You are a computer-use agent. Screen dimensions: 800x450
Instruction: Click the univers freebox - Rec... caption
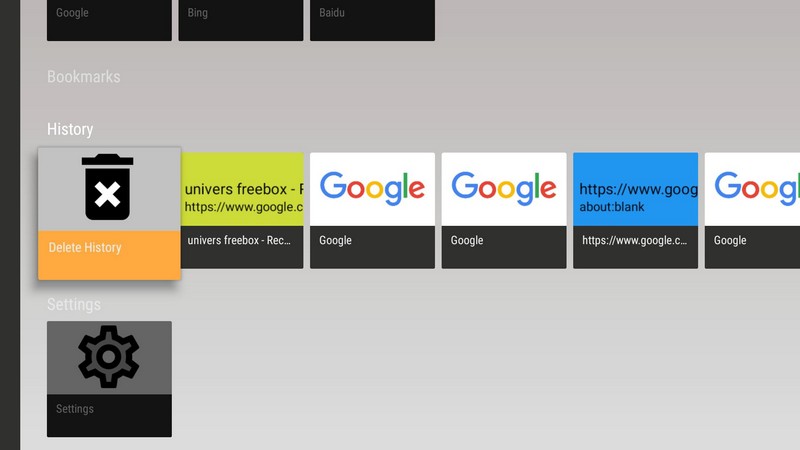pos(239,240)
